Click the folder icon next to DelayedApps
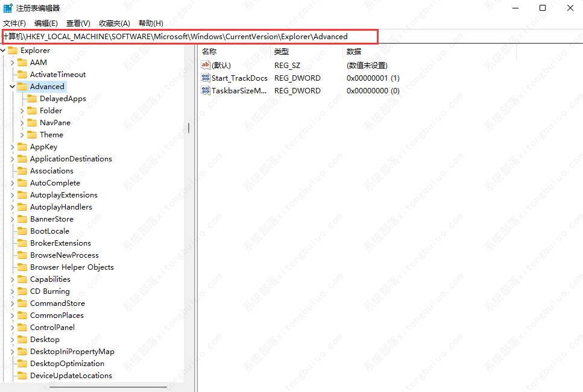The image size is (583, 392). (33, 99)
